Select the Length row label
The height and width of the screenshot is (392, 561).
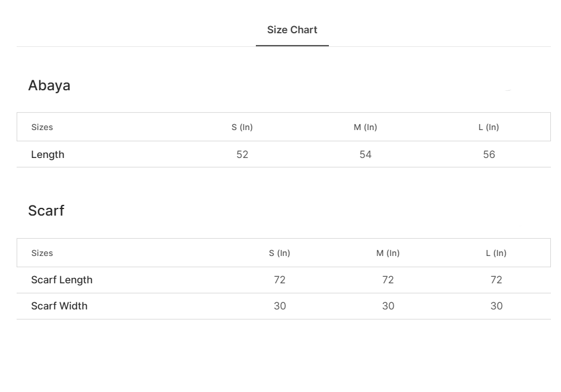tap(47, 154)
